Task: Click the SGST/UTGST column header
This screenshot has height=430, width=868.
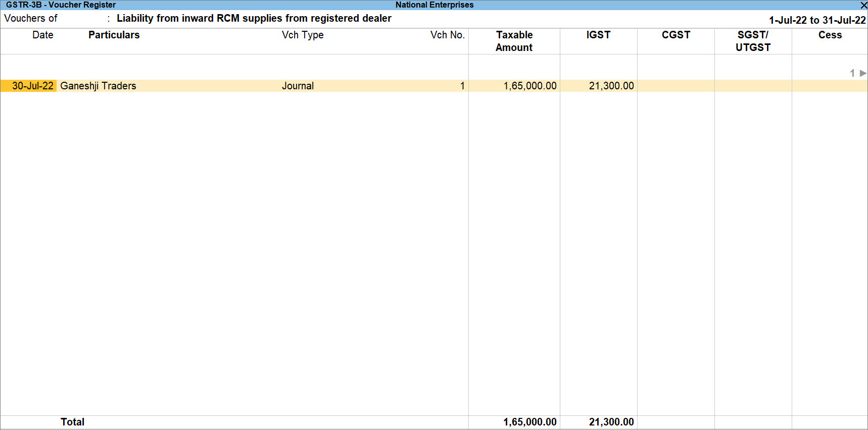Action: pos(753,41)
